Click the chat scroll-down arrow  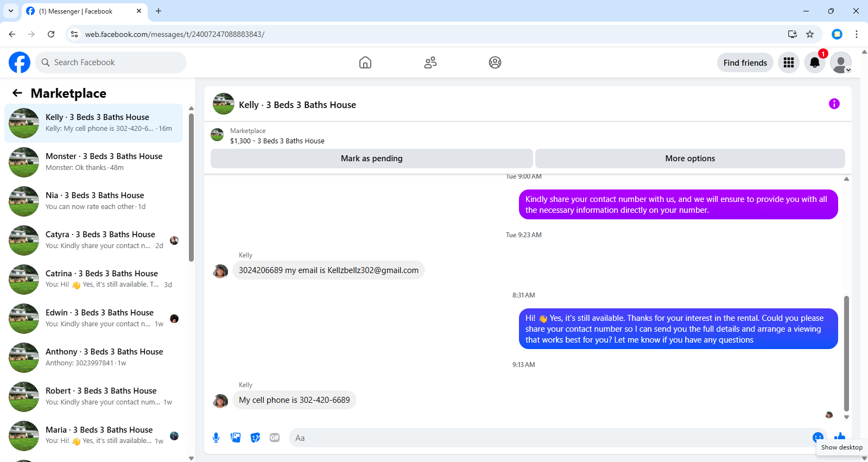[x=846, y=417]
